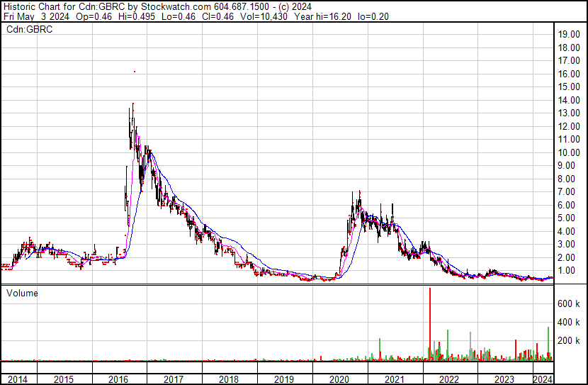Image resolution: width=588 pixels, height=385 pixels.
Task: Click the 19.00 price axis label
Action: tap(569, 34)
